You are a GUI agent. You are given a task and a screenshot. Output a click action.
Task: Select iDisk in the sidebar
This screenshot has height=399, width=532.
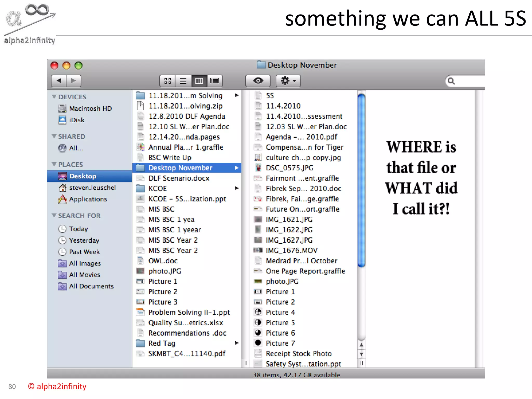point(77,120)
